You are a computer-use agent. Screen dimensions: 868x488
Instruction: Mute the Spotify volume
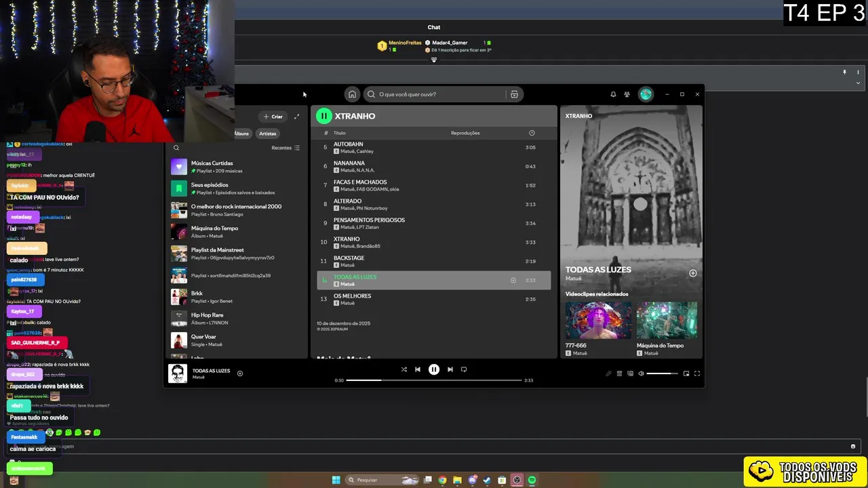pos(641,373)
